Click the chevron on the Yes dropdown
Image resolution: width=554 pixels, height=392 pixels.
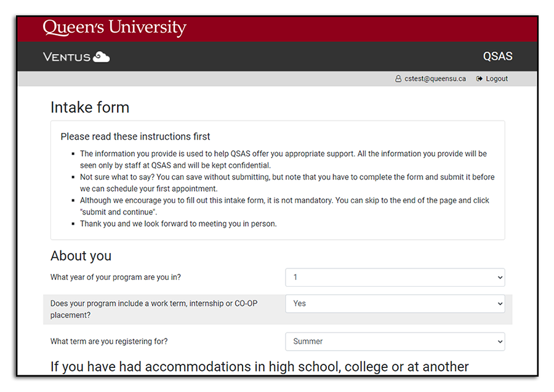[500, 303]
